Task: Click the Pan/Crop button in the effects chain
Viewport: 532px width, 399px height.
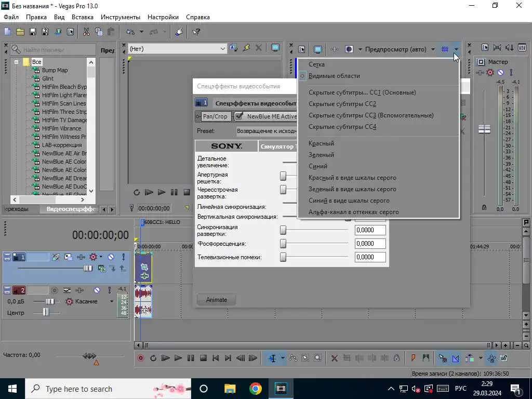Action: coord(215,116)
